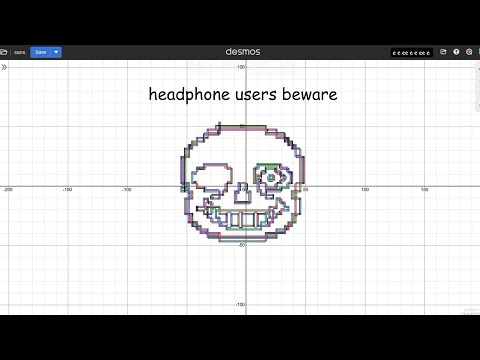Open the help question mark icon

coord(456,52)
